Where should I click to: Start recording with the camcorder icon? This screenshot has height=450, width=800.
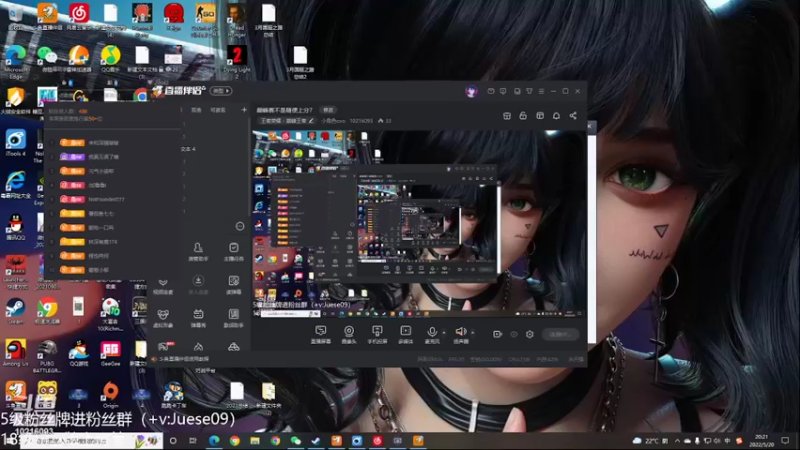pos(497,334)
